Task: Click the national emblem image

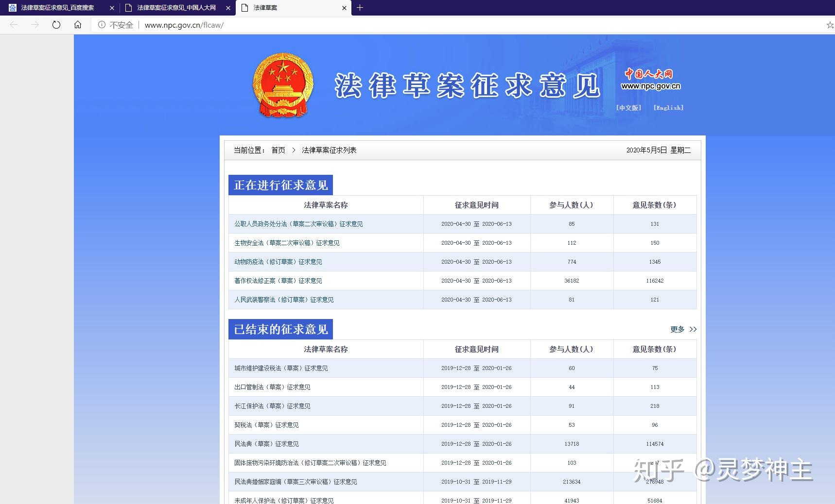Action: click(283, 85)
